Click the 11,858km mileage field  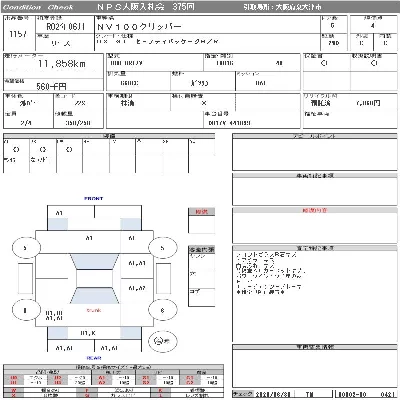point(62,64)
